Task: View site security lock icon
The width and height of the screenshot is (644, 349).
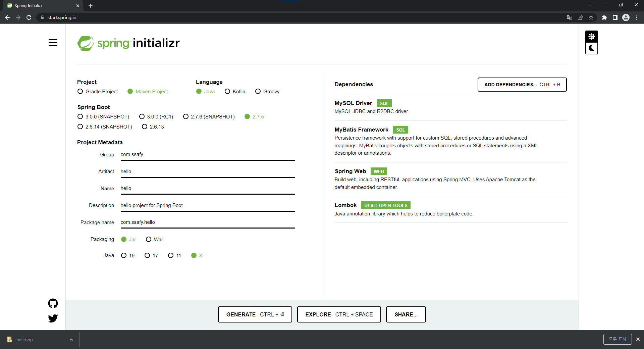Action: click(42, 17)
